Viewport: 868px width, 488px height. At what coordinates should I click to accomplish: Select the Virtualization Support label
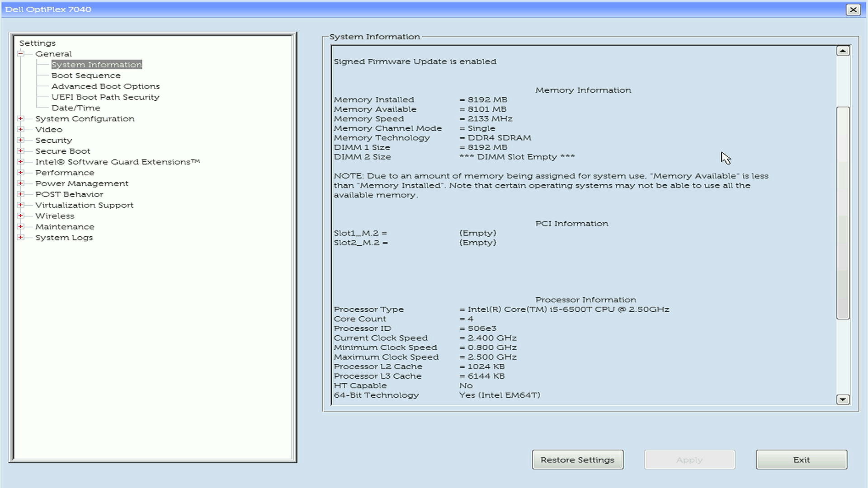pyautogui.click(x=84, y=206)
